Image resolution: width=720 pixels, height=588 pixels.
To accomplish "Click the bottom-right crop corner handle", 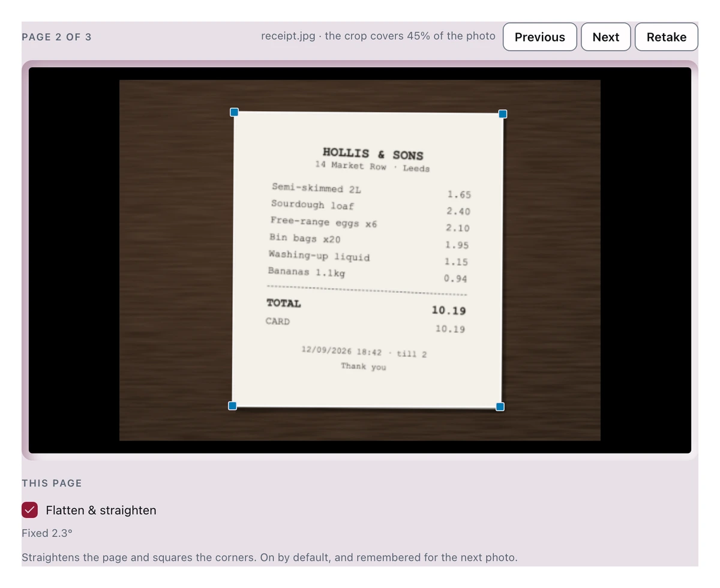I will tap(500, 407).
